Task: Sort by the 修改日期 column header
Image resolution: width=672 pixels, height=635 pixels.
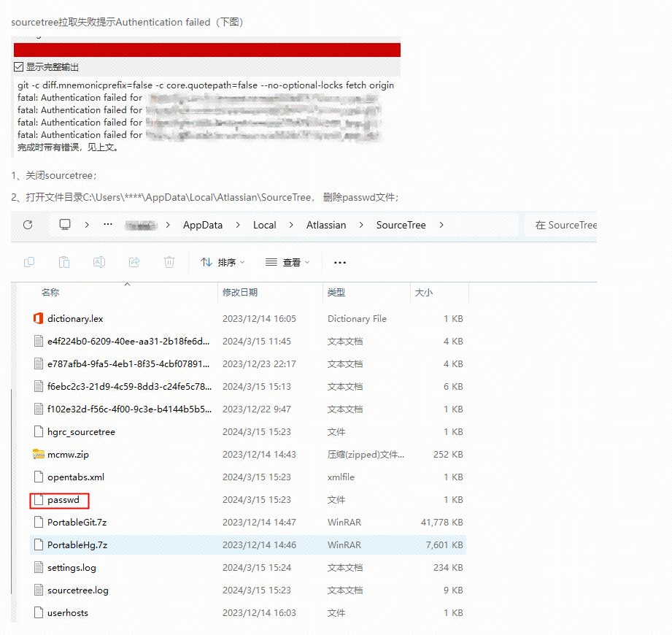Action: tap(240, 293)
